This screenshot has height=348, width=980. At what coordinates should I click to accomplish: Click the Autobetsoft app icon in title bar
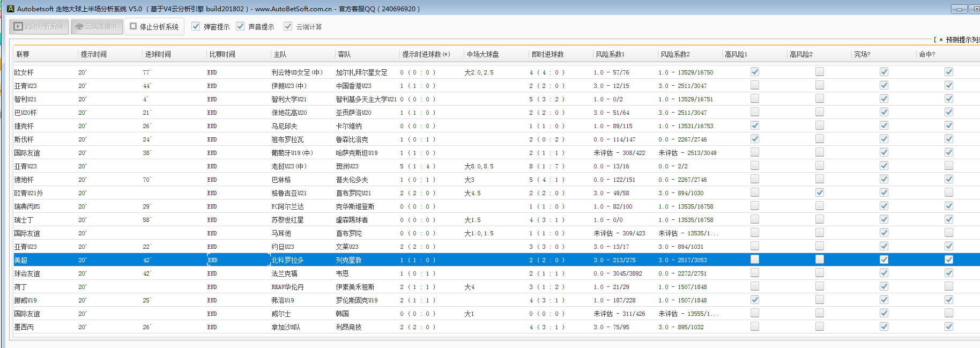(x=10, y=9)
